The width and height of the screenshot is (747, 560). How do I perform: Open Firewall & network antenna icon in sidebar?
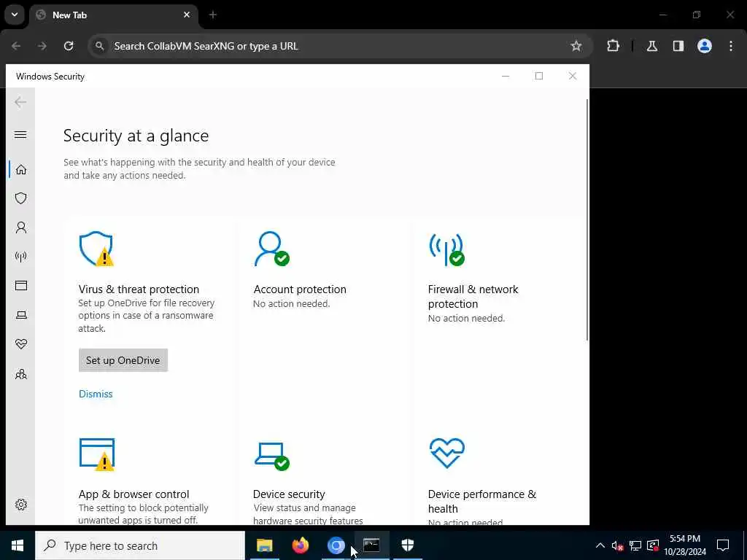(21, 257)
